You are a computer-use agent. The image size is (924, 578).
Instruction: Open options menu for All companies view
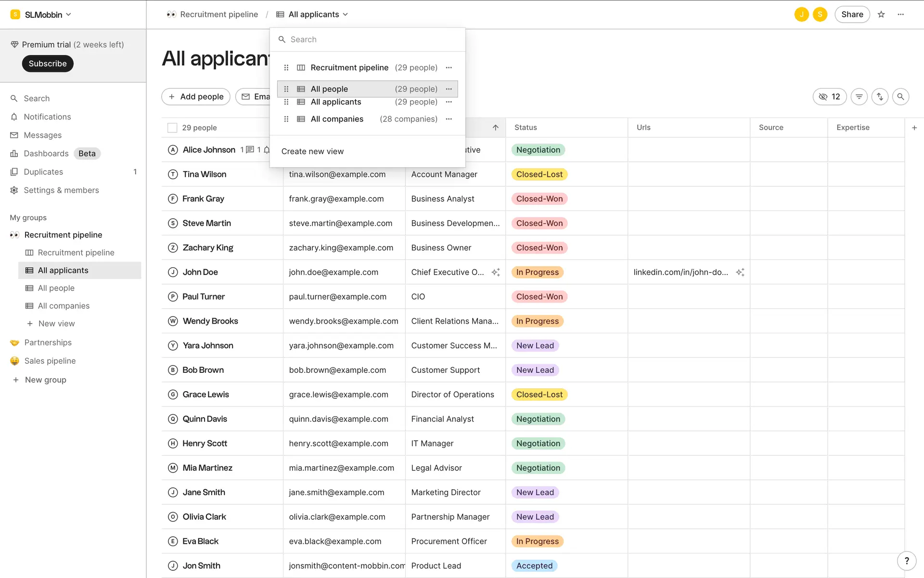pyautogui.click(x=449, y=119)
